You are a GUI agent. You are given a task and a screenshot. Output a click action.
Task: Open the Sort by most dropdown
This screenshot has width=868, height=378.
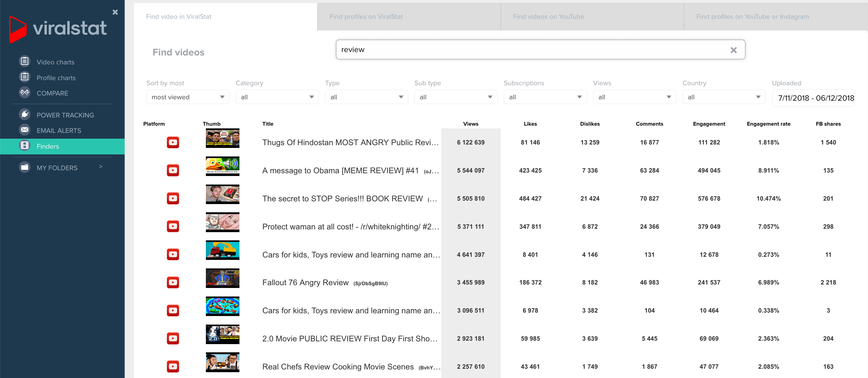click(x=187, y=97)
